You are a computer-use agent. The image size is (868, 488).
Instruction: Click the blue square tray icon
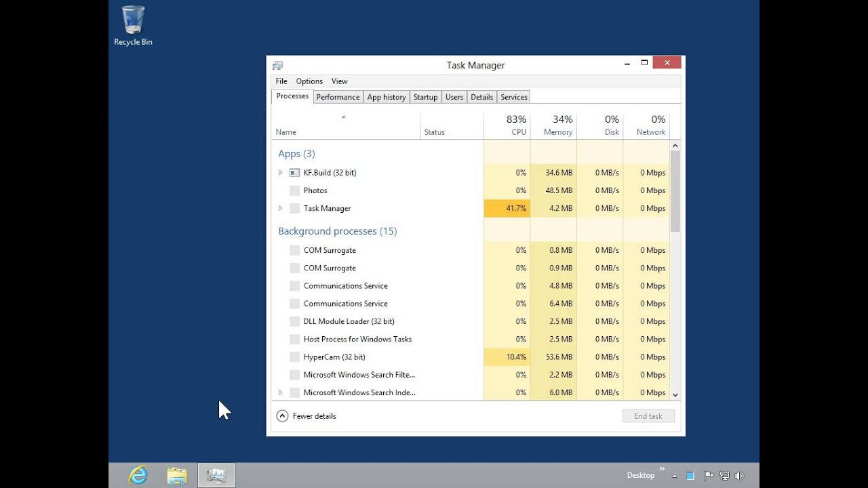(690, 476)
